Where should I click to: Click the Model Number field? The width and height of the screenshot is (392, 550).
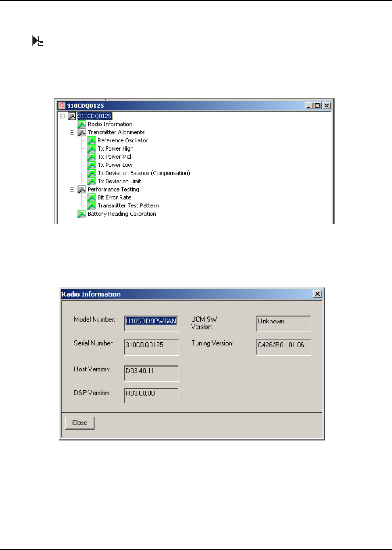[x=151, y=323]
